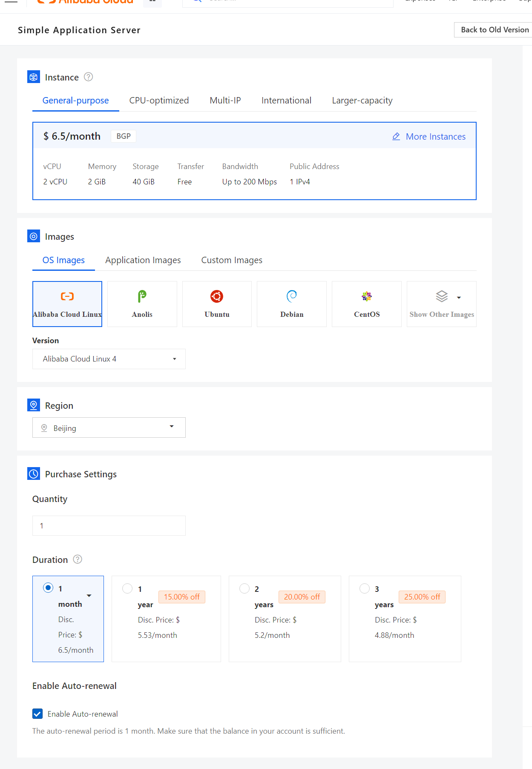Image resolution: width=532 pixels, height=769 pixels.
Task: Select the CentOS image
Action: (367, 304)
